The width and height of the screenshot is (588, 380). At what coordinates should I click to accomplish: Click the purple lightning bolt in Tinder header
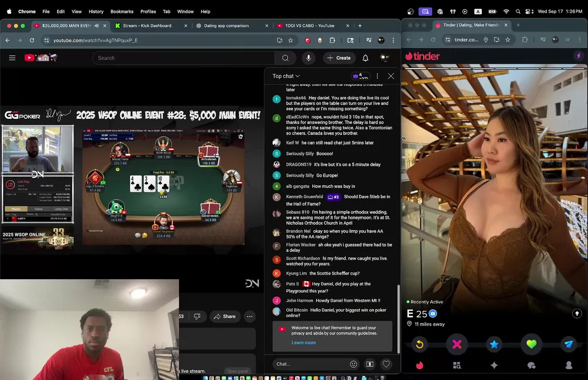[x=579, y=56]
